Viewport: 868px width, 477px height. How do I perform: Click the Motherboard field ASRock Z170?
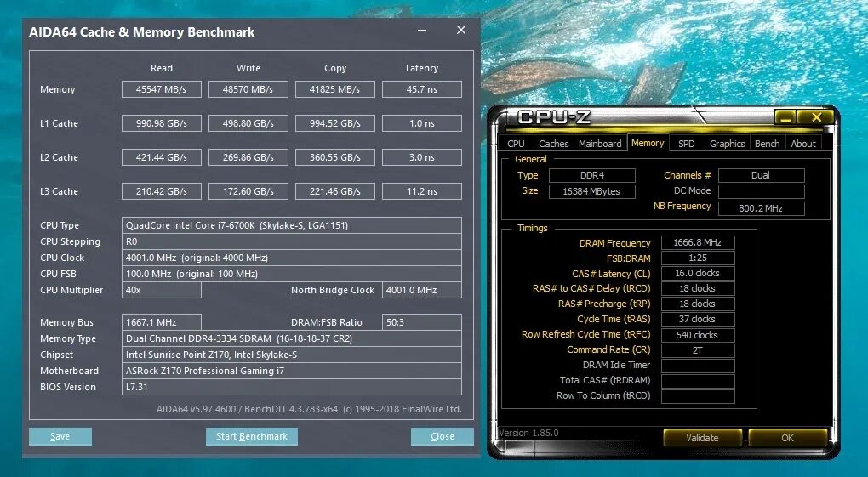click(x=292, y=370)
